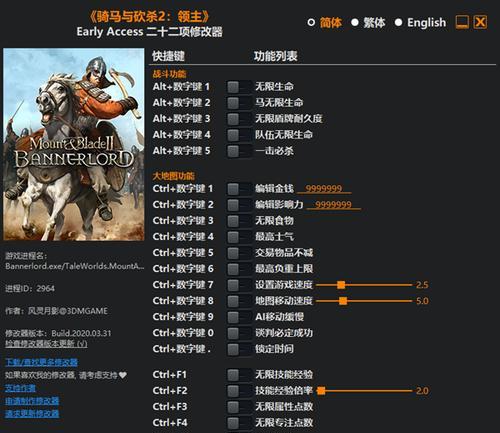Turn on 最高负重上限 toggle
The image size is (500, 433).
[x=239, y=269]
